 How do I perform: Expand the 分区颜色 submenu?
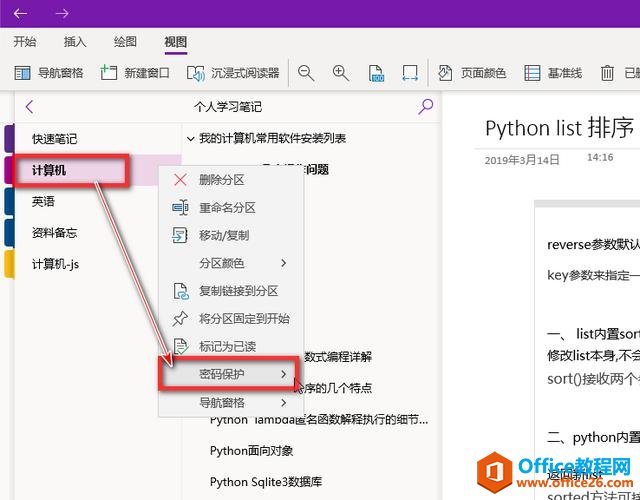231,263
